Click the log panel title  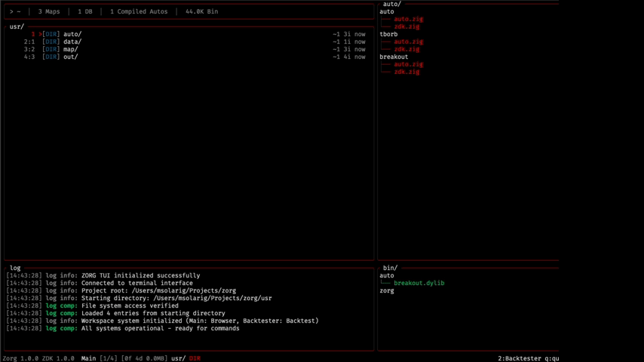point(15,268)
